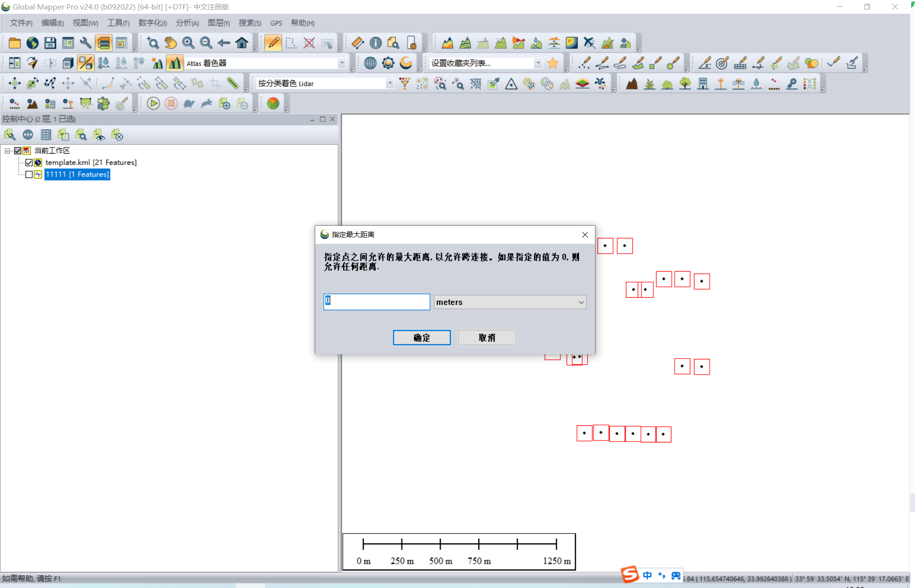Image resolution: width=915 pixels, height=588 pixels.
Task: Select the Measure tool ruler icon
Action: (x=358, y=43)
